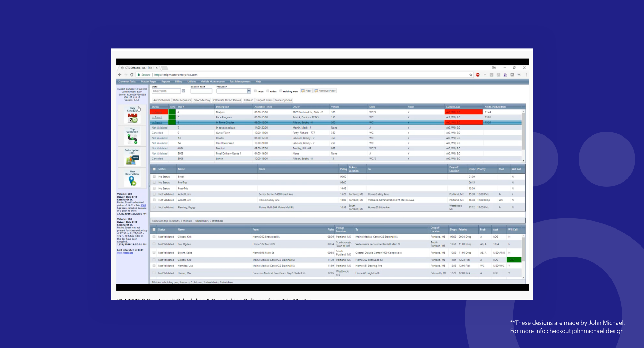The width and height of the screenshot is (644, 348).
Task: Click the Search Text input field
Action: [x=201, y=91]
